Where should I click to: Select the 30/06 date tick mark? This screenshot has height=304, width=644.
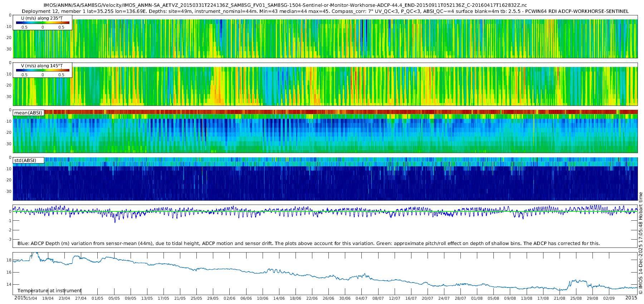(x=345, y=298)
